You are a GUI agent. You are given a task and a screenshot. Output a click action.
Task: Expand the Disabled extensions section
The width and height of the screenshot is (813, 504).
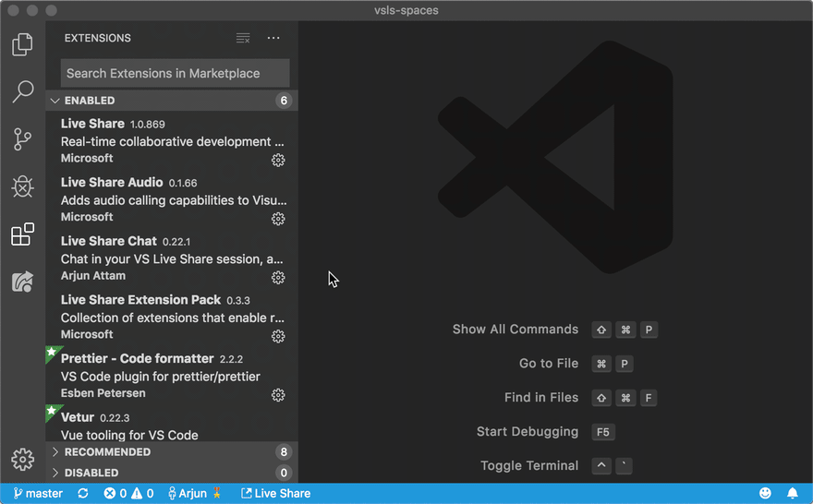(172, 473)
